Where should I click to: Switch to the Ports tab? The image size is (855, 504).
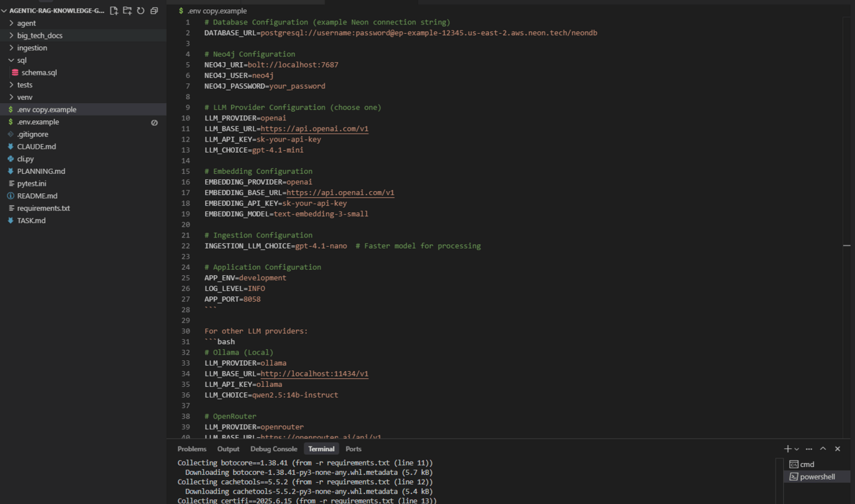coord(353,448)
